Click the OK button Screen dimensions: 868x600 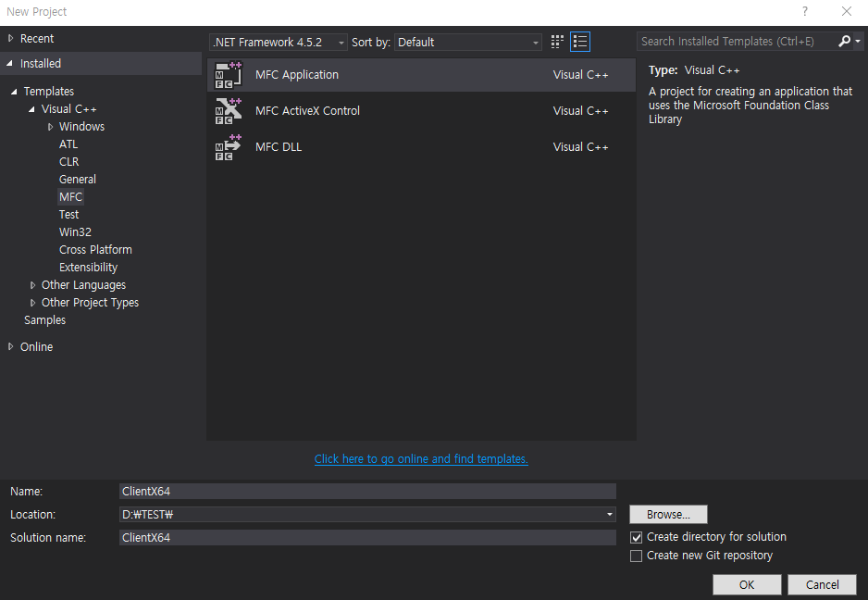click(x=747, y=584)
